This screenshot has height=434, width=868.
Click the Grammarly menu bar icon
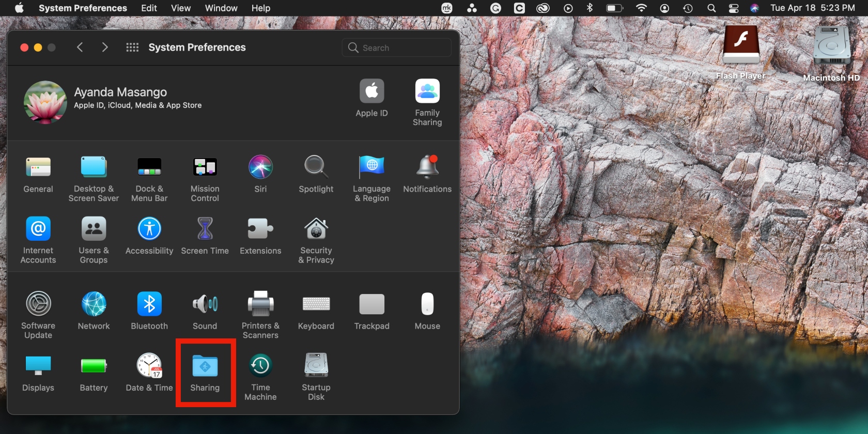coord(495,8)
